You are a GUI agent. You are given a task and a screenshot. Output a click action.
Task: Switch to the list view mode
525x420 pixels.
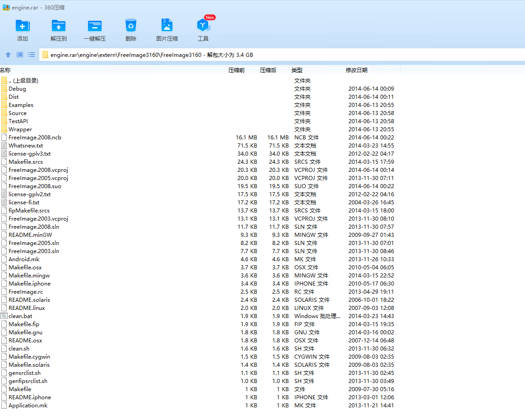[32, 55]
